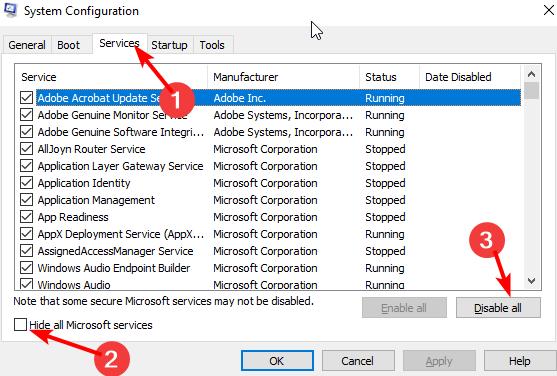
Task: Check Hide all Microsoft services
Action: pos(20,324)
